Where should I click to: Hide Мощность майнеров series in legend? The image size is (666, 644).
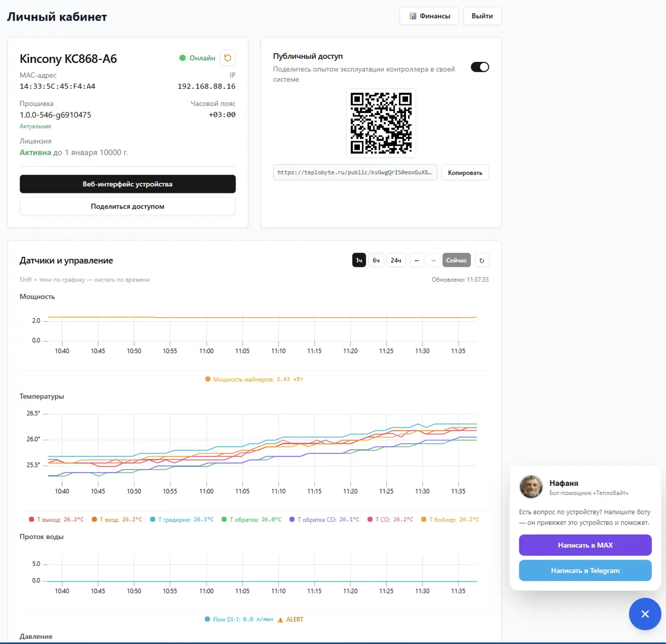254,379
